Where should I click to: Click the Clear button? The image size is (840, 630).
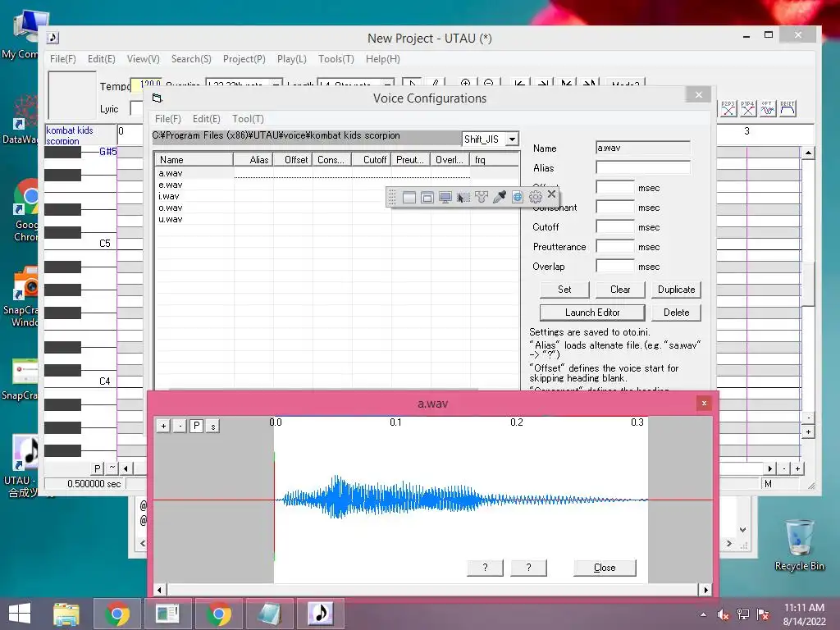pos(620,290)
